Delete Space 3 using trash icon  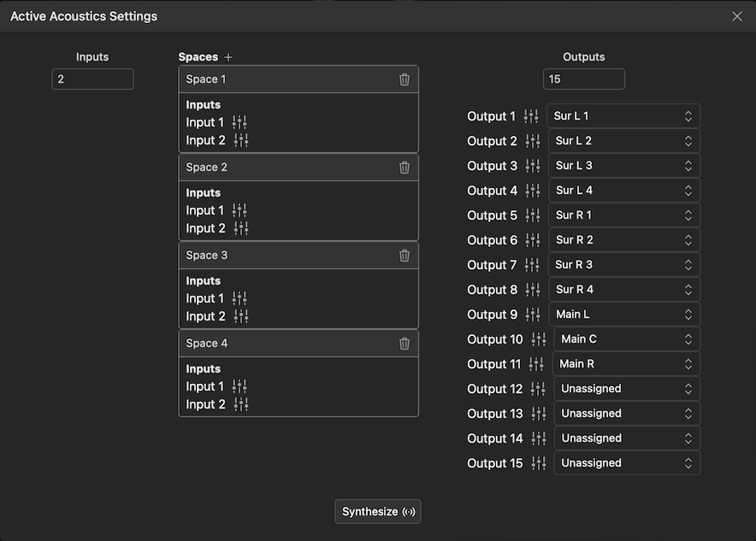(405, 256)
